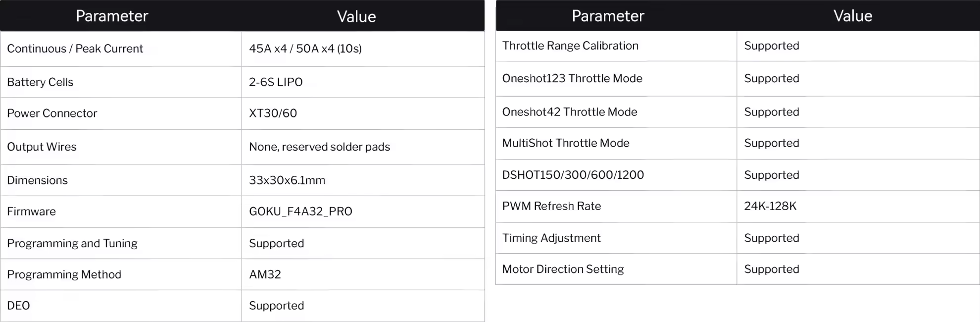Select the 33x30x6.1mm dimensions value

tap(287, 180)
